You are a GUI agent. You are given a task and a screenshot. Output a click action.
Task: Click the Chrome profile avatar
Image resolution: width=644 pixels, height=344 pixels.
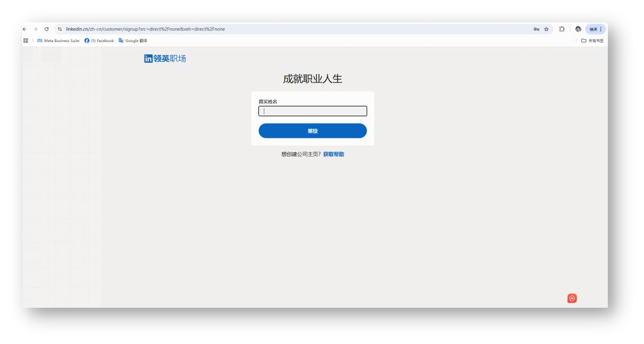(x=578, y=29)
